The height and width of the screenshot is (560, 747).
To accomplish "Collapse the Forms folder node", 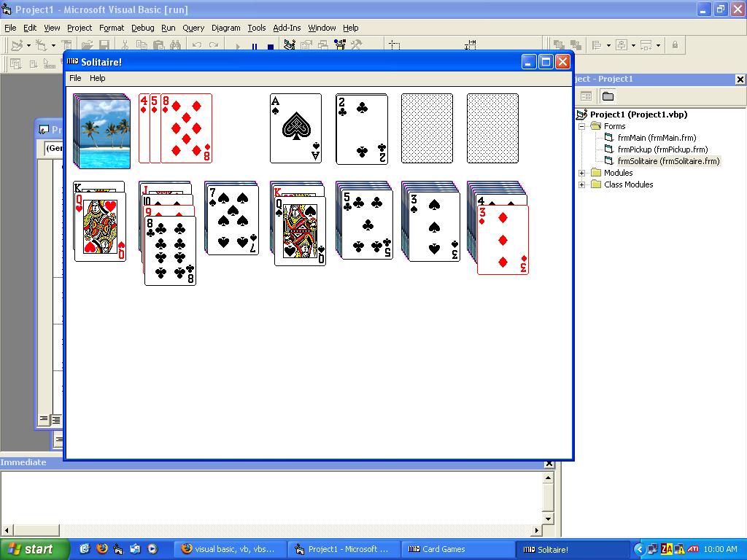I will pyautogui.click(x=582, y=126).
